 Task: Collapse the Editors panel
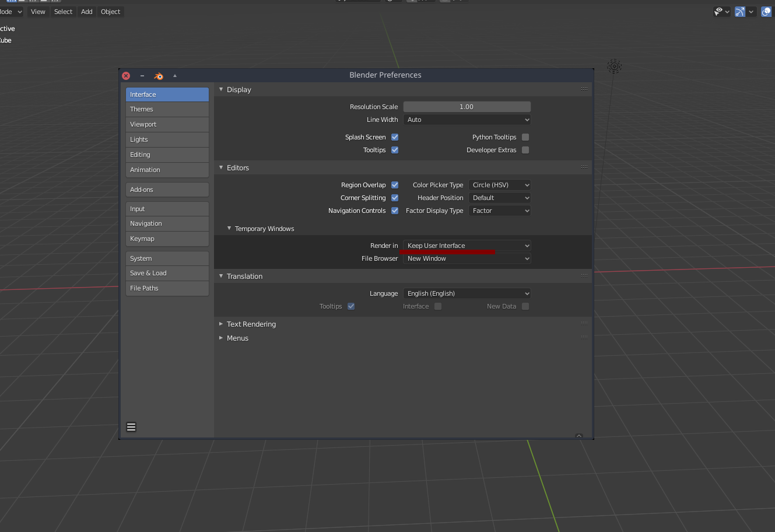(221, 167)
